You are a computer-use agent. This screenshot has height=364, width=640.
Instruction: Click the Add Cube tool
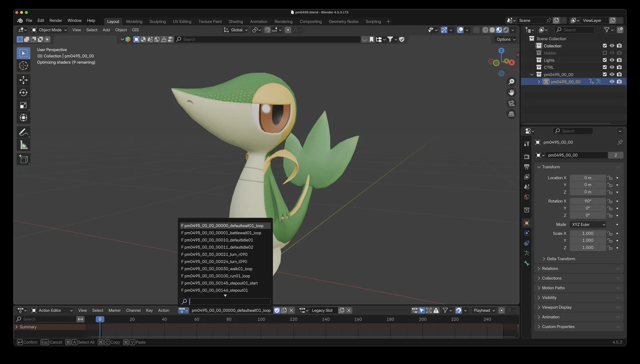[23, 159]
